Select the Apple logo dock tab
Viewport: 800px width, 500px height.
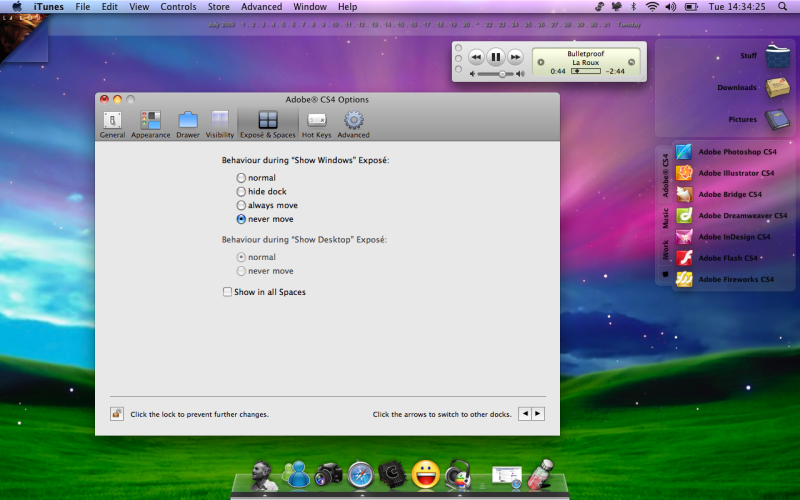coord(665,274)
